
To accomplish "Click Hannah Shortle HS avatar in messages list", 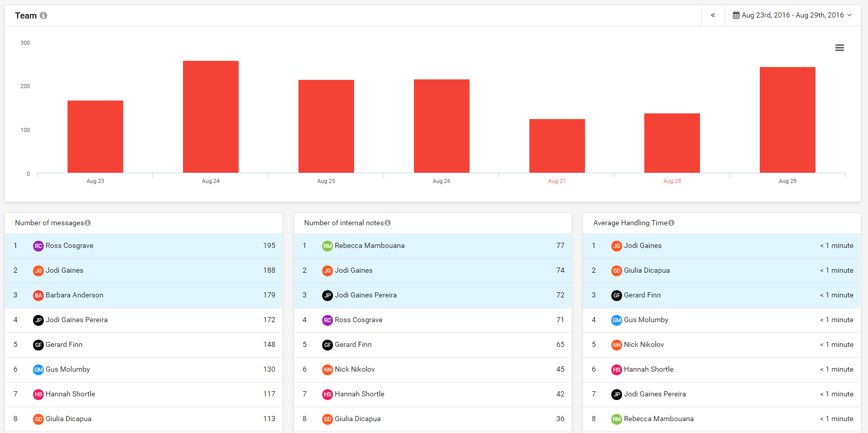I will (38, 394).
